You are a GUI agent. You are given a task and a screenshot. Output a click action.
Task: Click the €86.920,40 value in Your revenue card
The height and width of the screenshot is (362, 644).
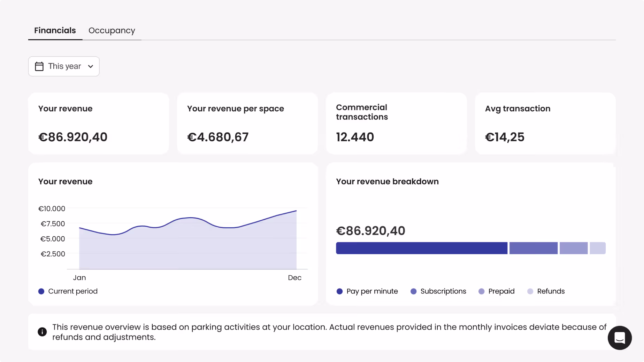click(x=73, y=137)
